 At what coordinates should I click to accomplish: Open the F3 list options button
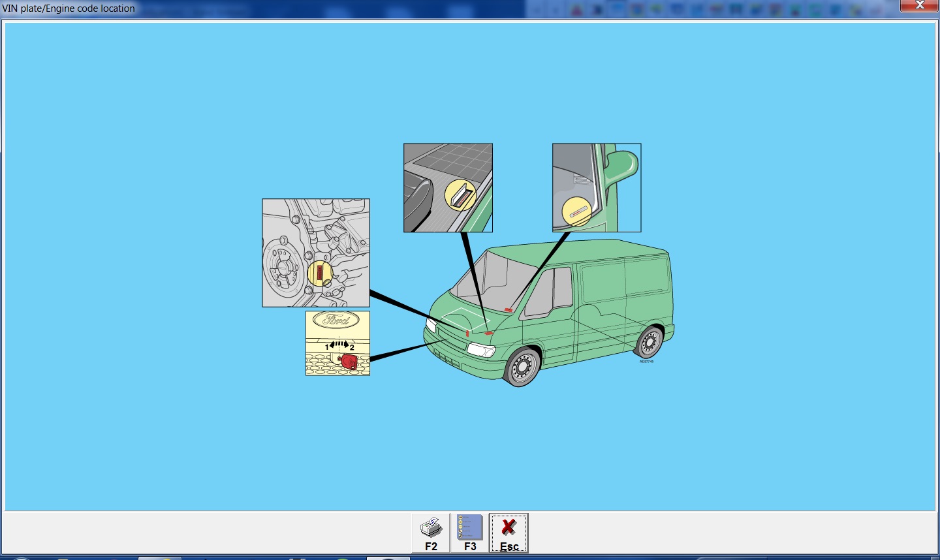469,533
